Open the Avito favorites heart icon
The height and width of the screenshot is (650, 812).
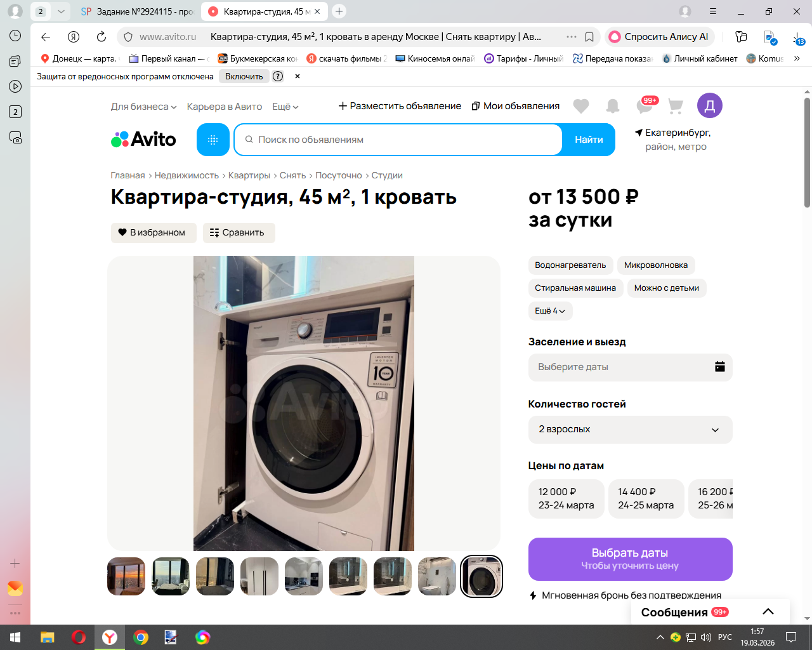pos(580,106)
